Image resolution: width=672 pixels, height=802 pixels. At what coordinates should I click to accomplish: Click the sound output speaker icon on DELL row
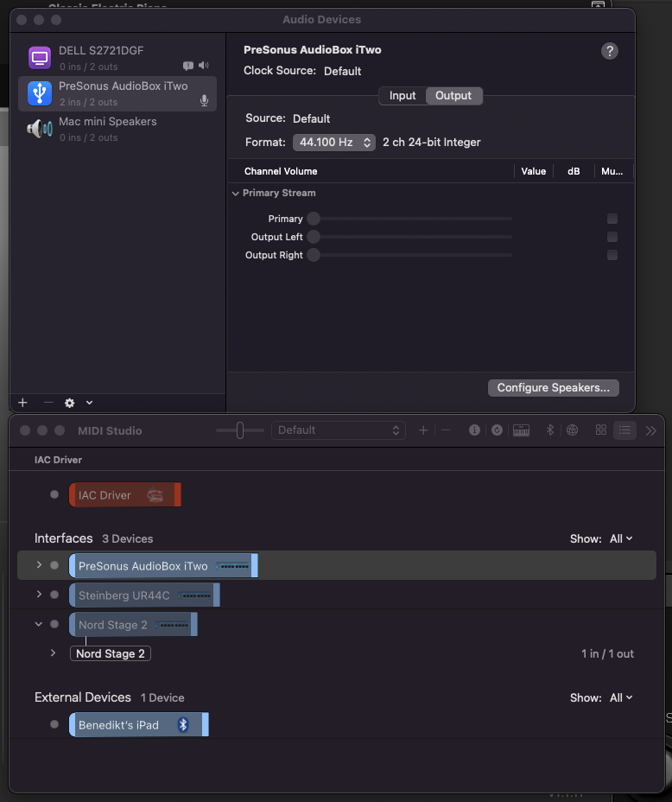[204, 66]
